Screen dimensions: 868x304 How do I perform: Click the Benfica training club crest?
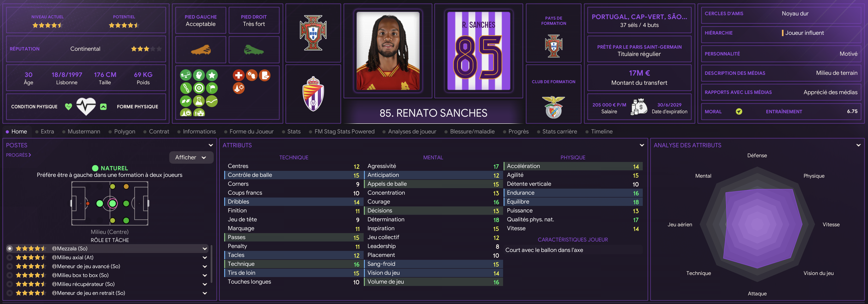click(x=554, y=107)
